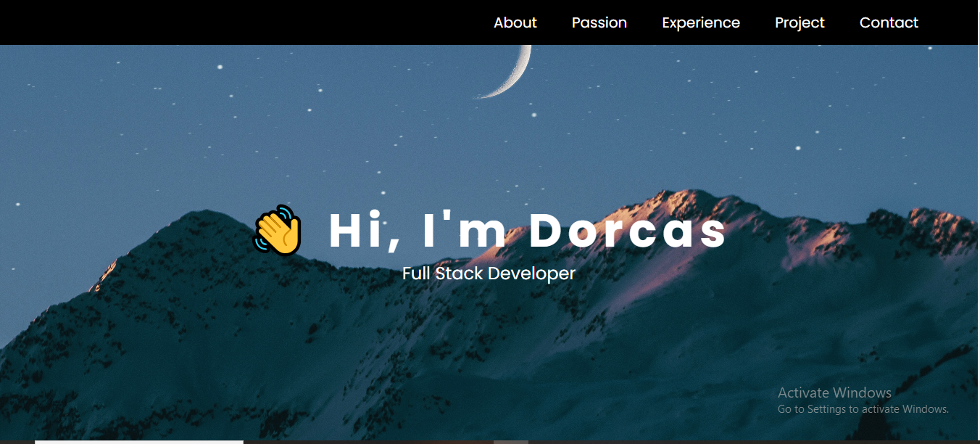Open the About section link
980x444 pixels.
coord(515,22)
